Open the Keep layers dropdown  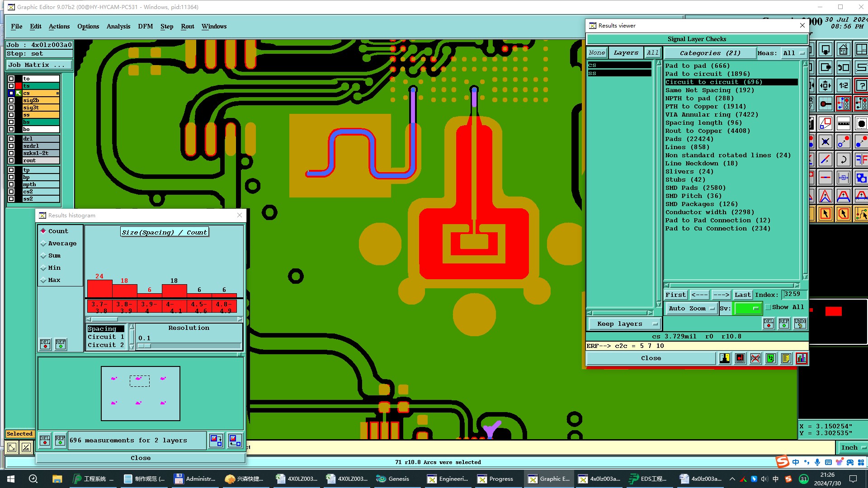623,324
